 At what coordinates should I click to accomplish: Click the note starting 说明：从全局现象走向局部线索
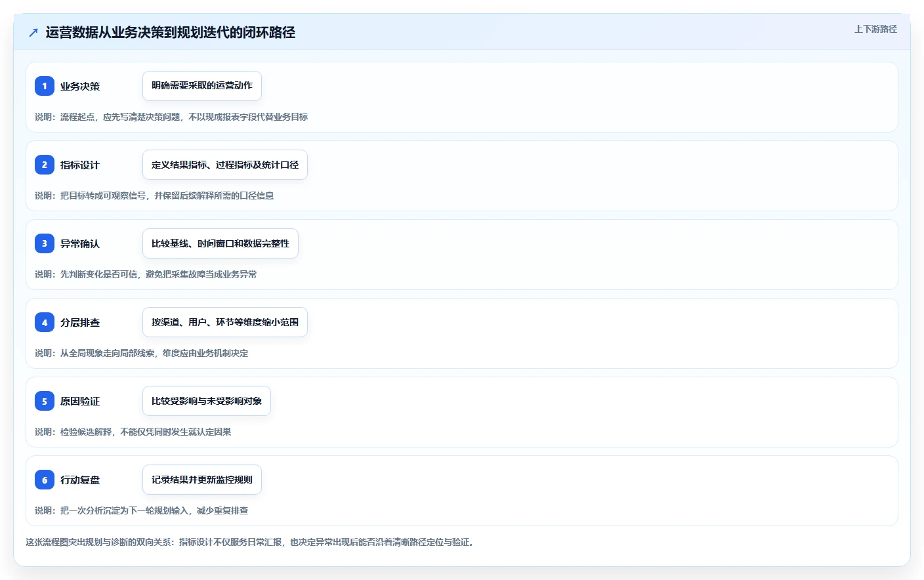click(x=142, y=353)
